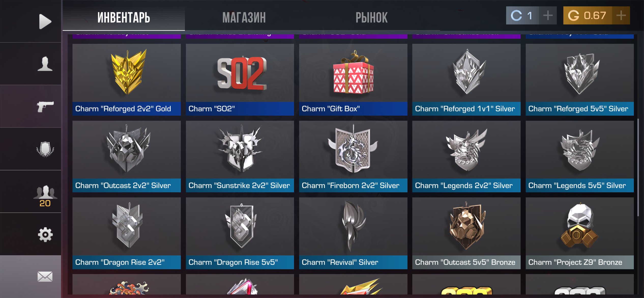644x298 pixels.
Task: Select Charm "Revival" Silver item
Action: [353, 233]
